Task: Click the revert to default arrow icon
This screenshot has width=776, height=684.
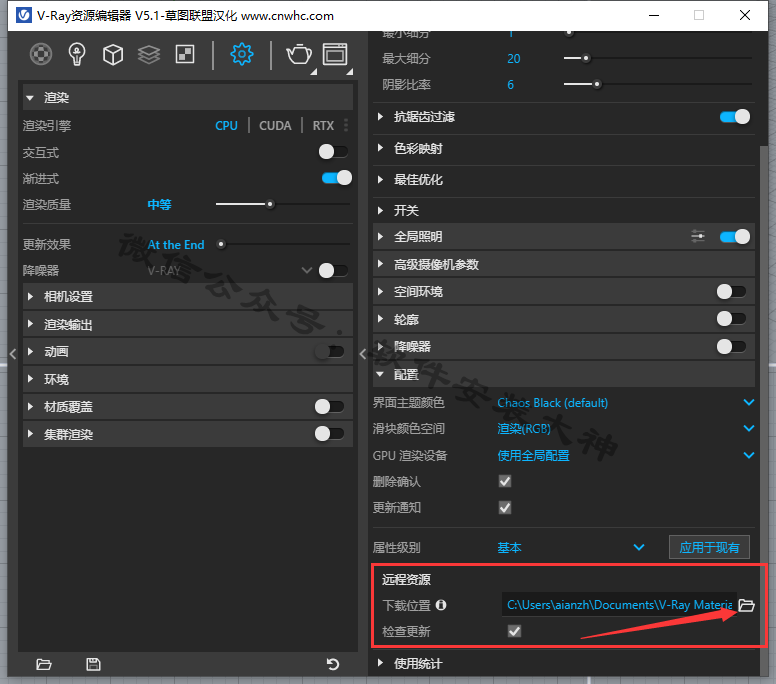Action: pyautogui.click(x=333, y=664)
